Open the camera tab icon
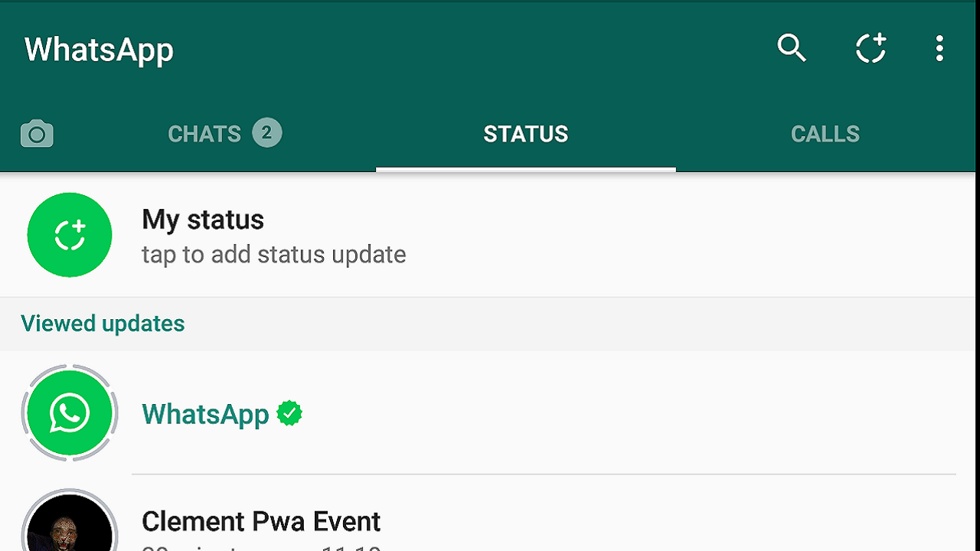980x551 pixels. [x=37, y=134]
